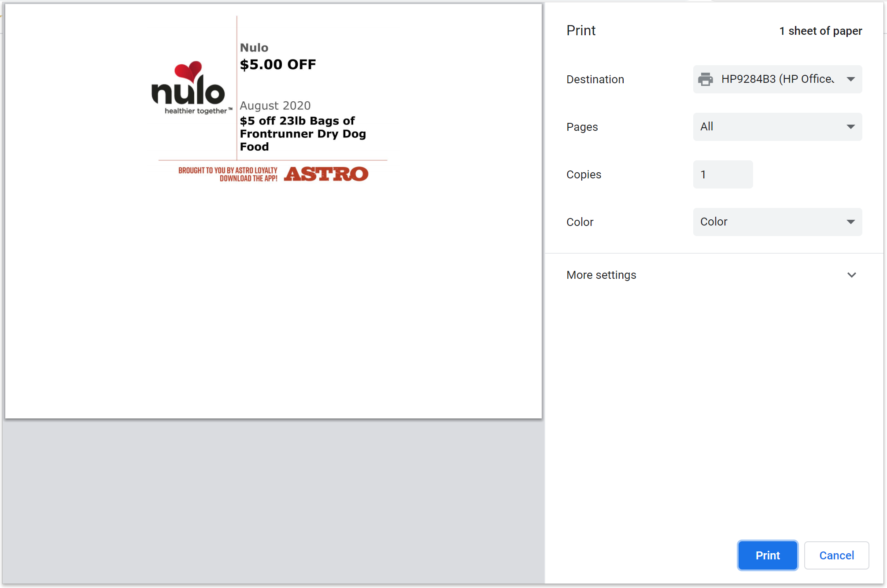Open the Color mode dropdown
This screenshot has height=588, width=887.
click(x=777, y=222)
